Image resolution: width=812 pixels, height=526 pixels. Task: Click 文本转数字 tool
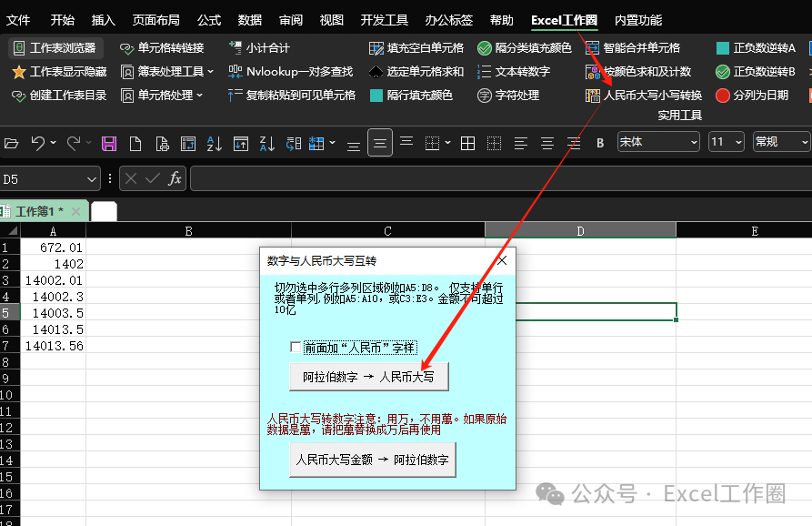[514, 72]
